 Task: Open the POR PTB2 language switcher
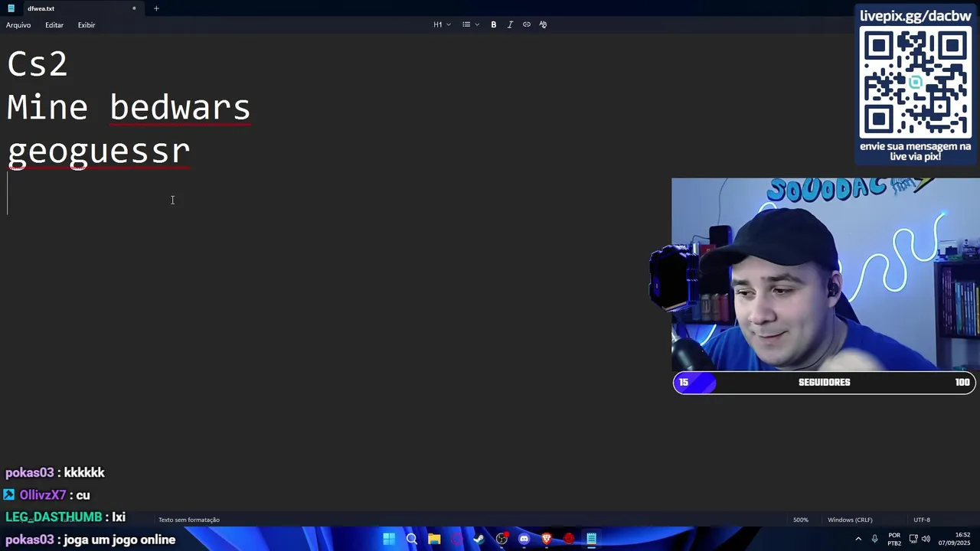click(894, 539)
